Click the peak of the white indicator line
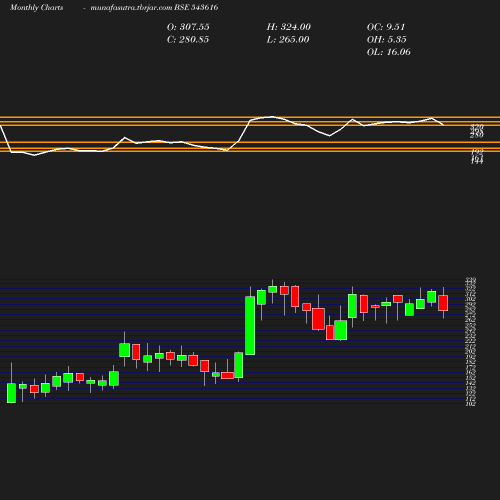Image resolution: width=500 pixels, height=500 pixels. point(272,117)
